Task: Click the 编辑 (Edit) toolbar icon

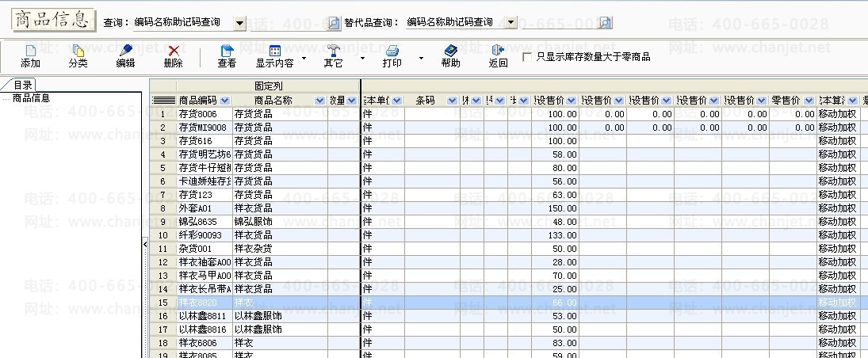Action: click(x=125, y=51)
